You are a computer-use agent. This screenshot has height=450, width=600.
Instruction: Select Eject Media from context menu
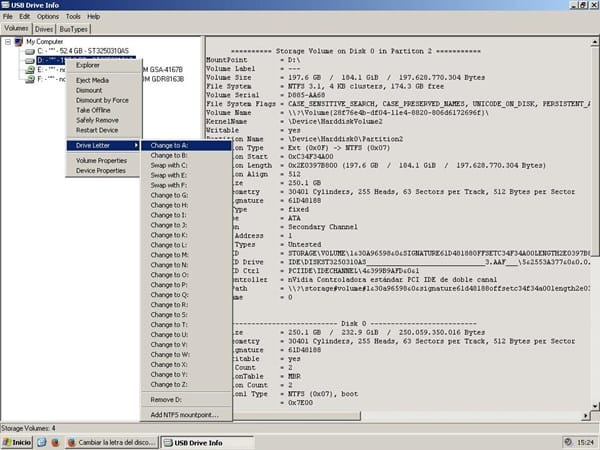coord(92,80)
